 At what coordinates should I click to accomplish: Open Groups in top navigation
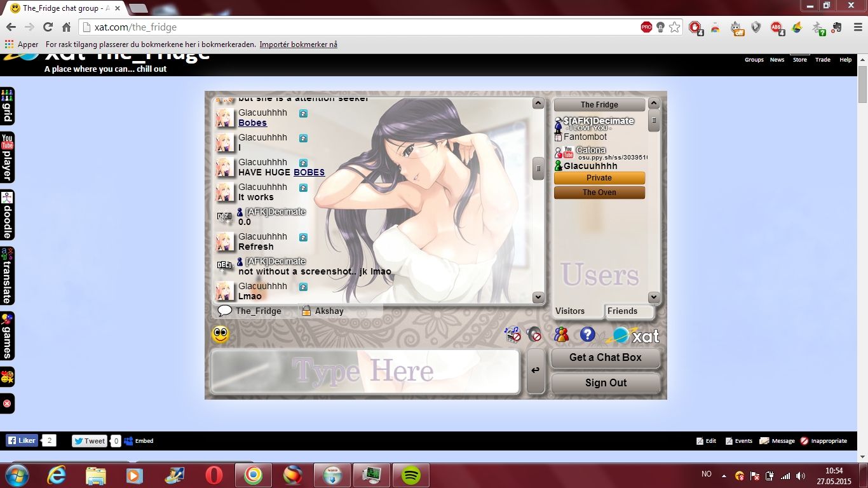tap(754, 60)
